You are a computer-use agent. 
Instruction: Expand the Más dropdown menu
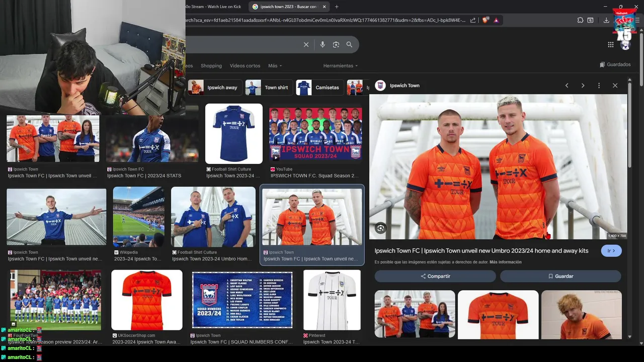tap(275, 66)
